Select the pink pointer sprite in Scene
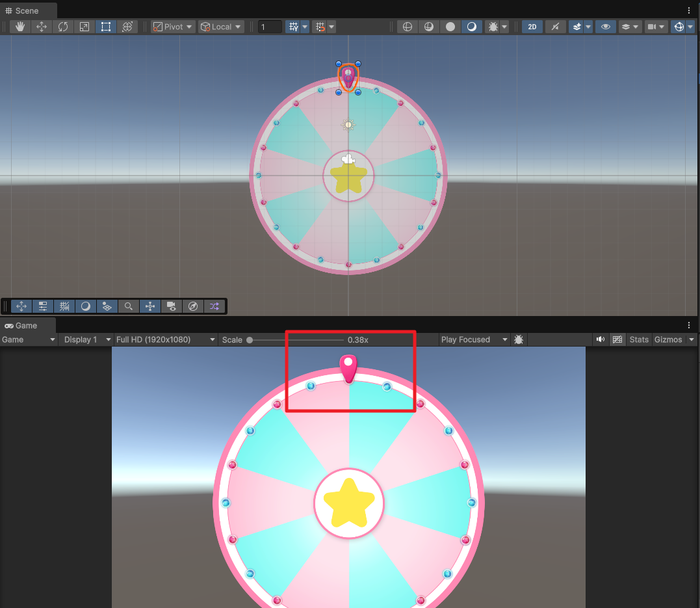Viewport: 700px width, 608px height. [x=348, y=78]
